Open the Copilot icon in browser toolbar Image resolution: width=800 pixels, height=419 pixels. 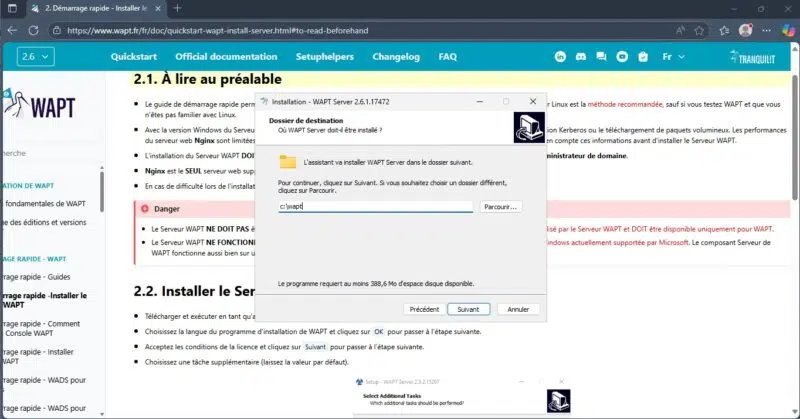[788, 31]
